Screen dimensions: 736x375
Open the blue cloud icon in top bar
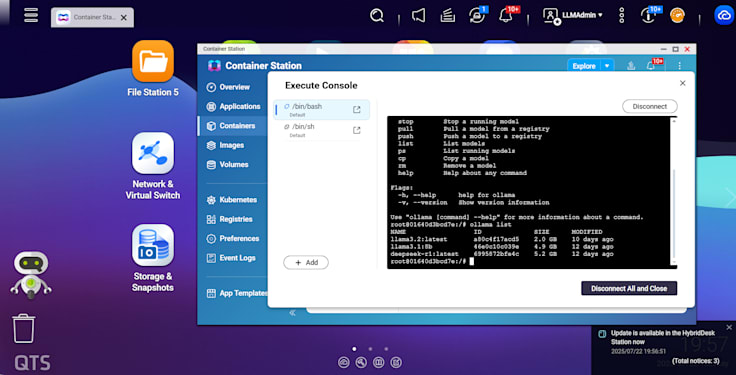pyautogui.click(x=724, y=15)
